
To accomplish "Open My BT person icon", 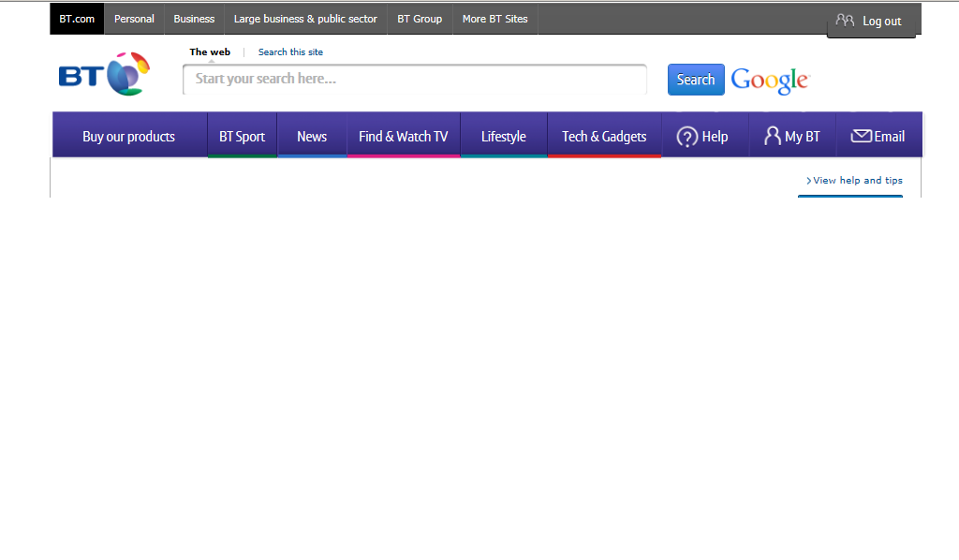I will 772,137.
